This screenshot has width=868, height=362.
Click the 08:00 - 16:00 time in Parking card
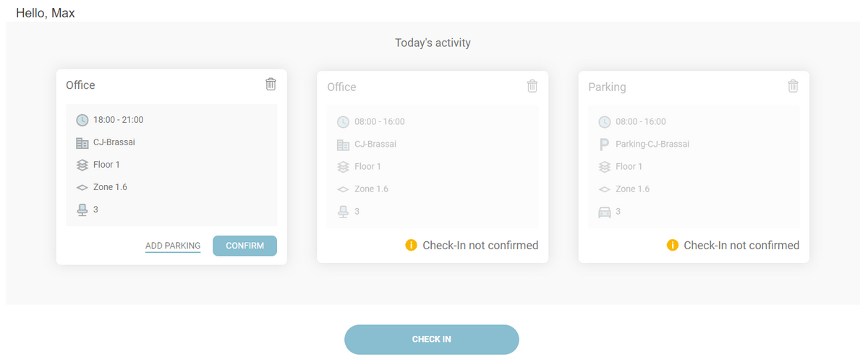coord(640,121)
